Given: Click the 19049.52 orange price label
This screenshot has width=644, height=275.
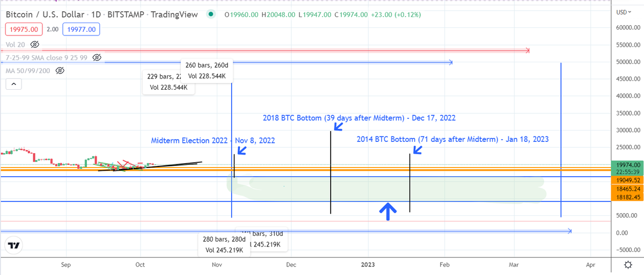Looking at the screenshot, I should pos(627,181).
